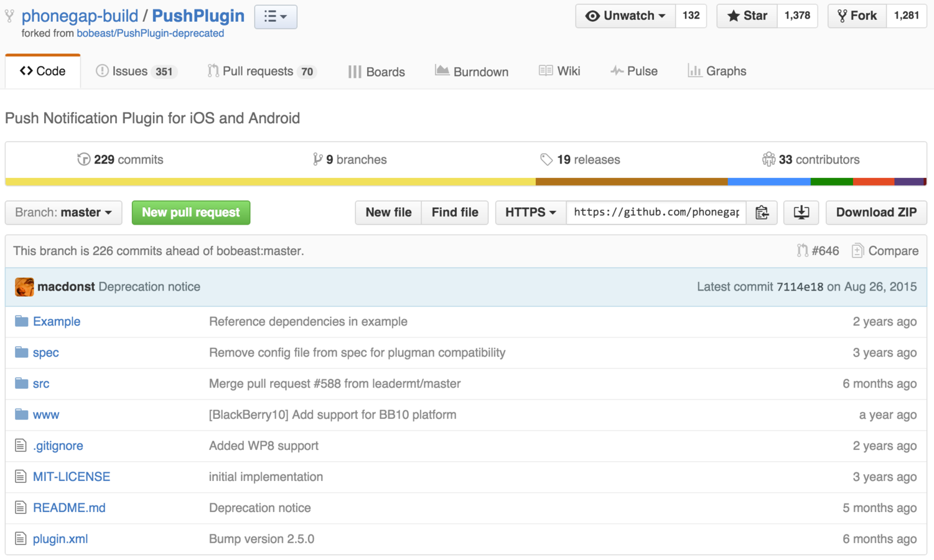Copy clone URL with clipboard icon
Image resolution: width=934 pixels, height=560 pixels.
click(x=762, y=212)
